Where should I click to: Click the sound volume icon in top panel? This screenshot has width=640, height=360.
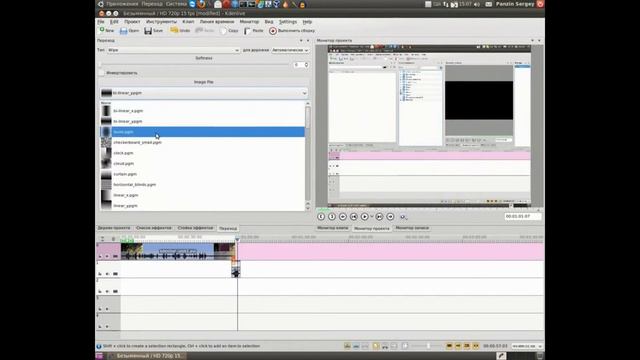pyautogui.click(x=477, y=4)
